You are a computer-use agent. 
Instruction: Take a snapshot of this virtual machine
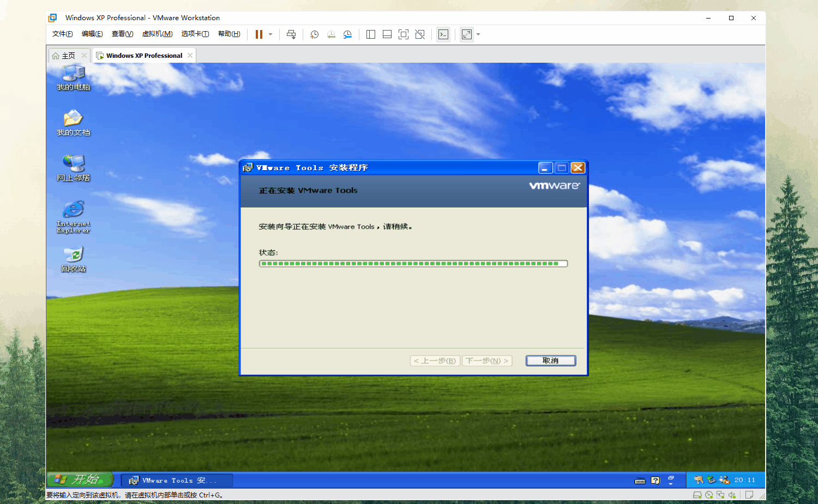click(x=315, y=34)
